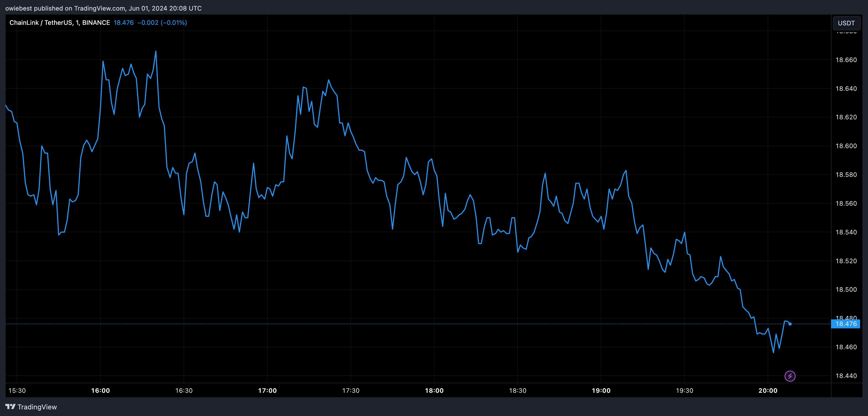The width and height of the screenshot is (868, 416).
Task: Click the 17:00 time axis label
Action: coord(267,390)
